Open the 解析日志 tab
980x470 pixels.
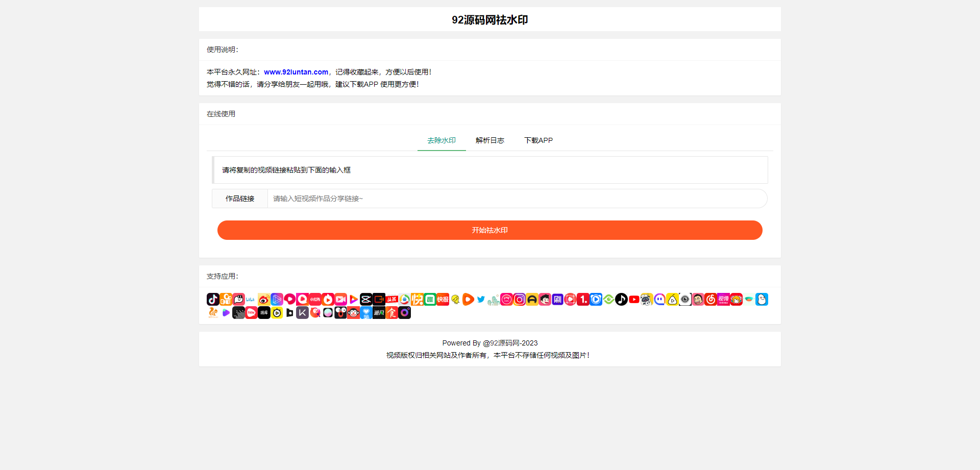tap(490, 140)
